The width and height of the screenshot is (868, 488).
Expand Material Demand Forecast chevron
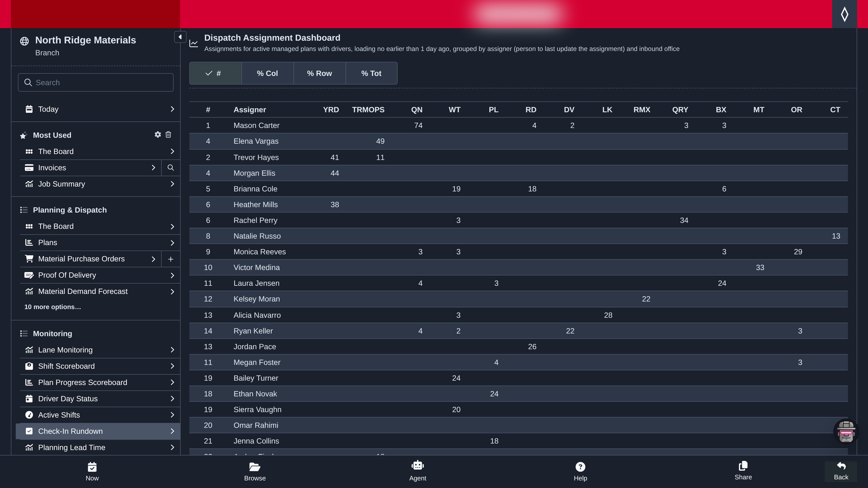[172, 292]
